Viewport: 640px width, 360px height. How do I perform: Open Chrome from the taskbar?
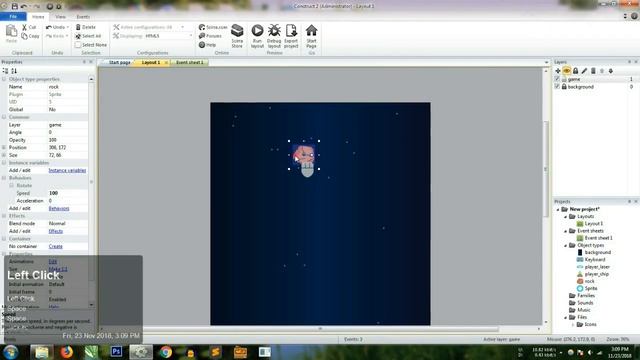[166, 352]
